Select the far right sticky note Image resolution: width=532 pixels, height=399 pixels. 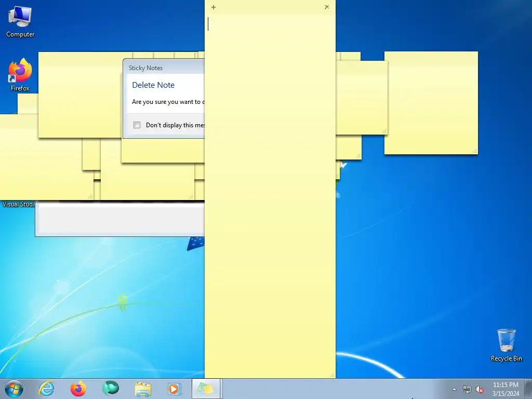click(x=431, y=103)
